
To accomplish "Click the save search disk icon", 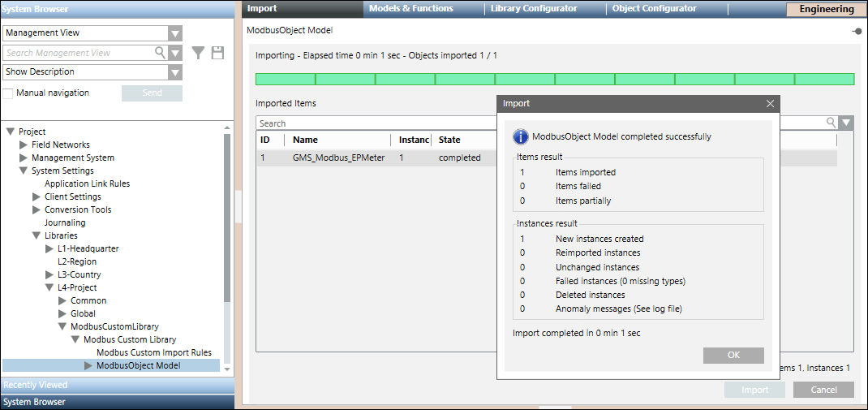I will (217, 53).
